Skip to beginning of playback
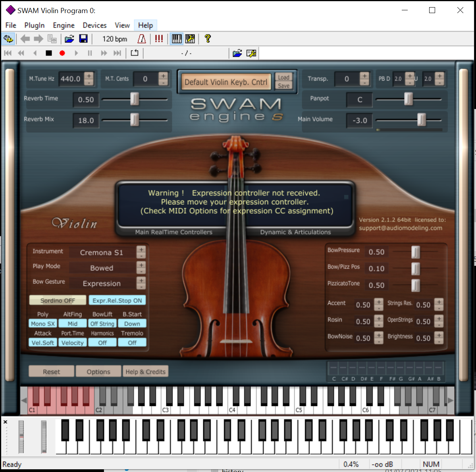The height and width of the screenshot is (472, 476). click(8, 54)
